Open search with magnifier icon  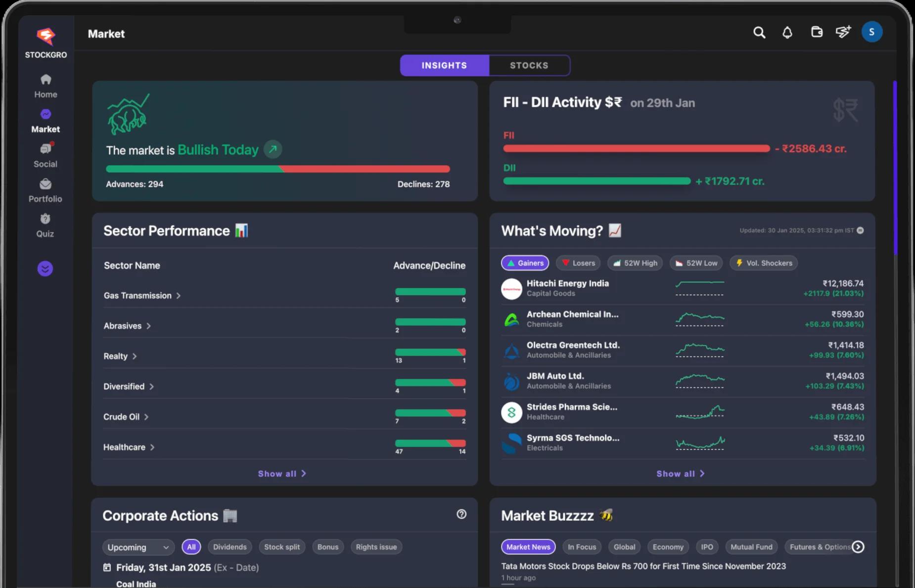tap(759, 33)
